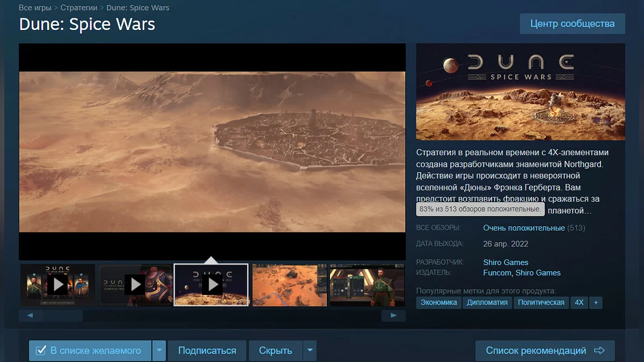The image size is (644, 362).
Task: Open the green-uniform character screenshot thumbnail
Action: [x=367, y=285]
